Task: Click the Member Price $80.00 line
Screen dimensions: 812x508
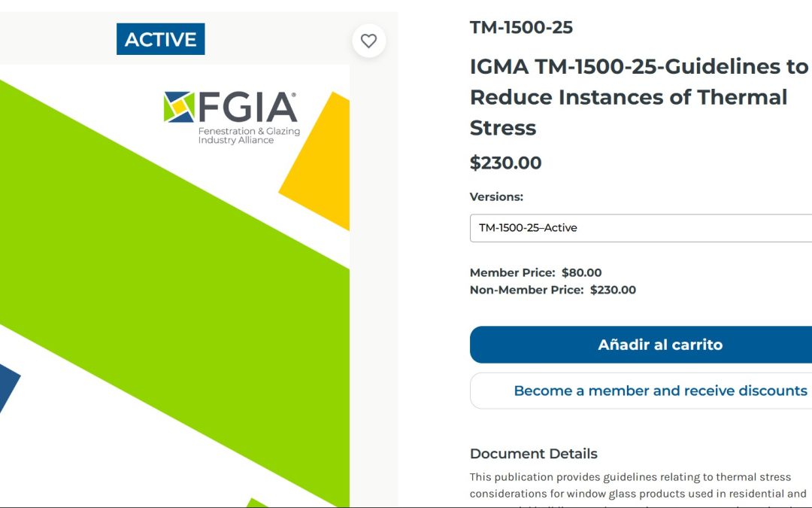Action: [535, 272]
